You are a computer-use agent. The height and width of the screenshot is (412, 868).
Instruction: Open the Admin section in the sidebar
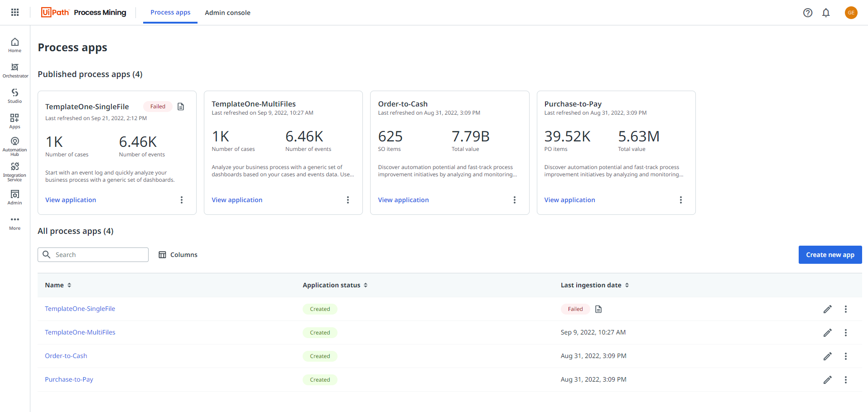click(x=14, y=196)
